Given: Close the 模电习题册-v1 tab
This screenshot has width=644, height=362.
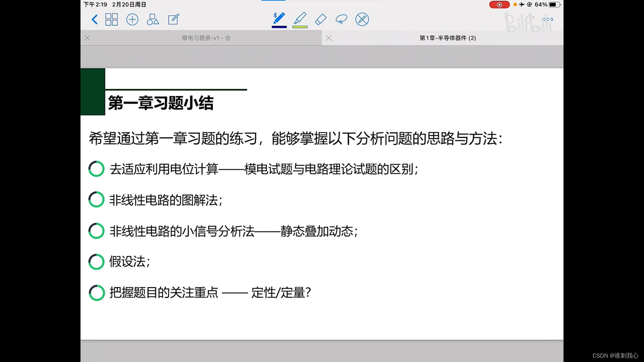Looking at the screenshot, I should point(88,38).
